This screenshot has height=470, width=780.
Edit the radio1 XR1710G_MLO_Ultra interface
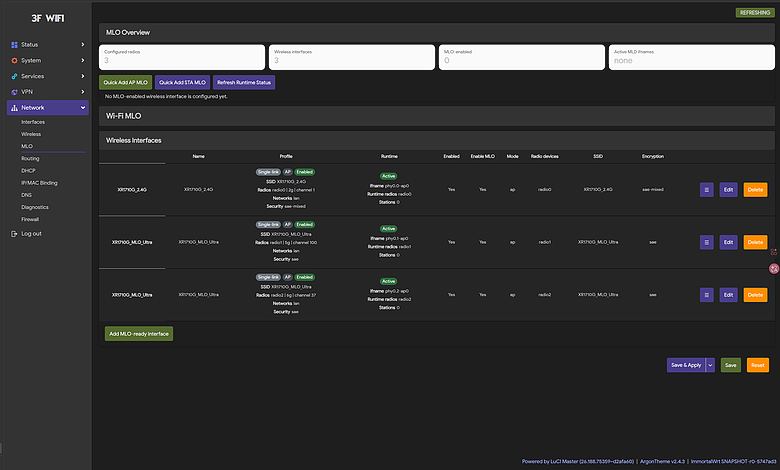(728, 242)
